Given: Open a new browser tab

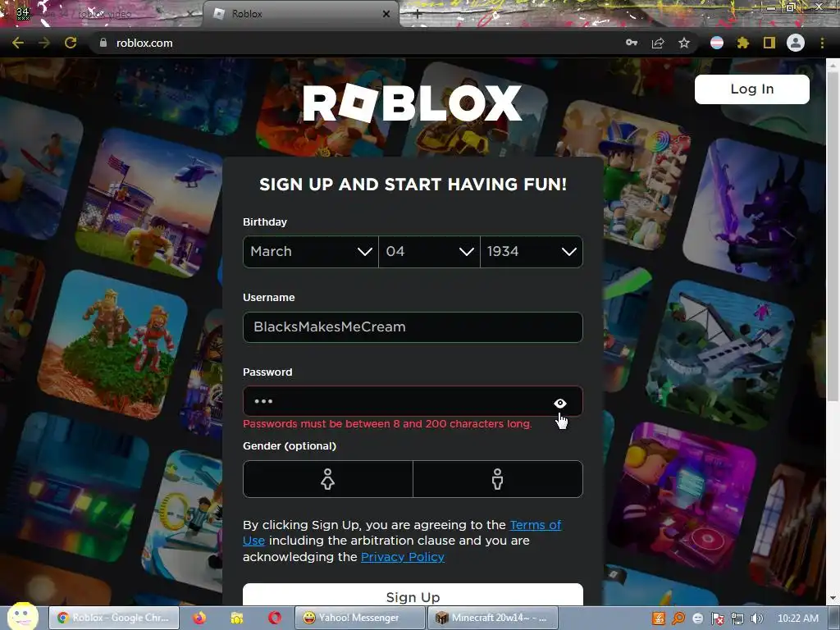Looking at the screenshot, I should tap(418, 15).
